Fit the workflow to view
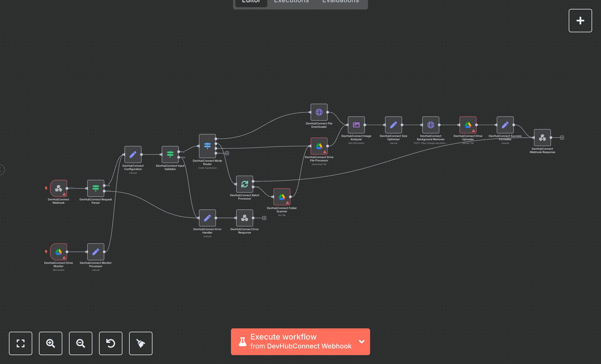This screenshot has height=364, width=601. point(21,343)
